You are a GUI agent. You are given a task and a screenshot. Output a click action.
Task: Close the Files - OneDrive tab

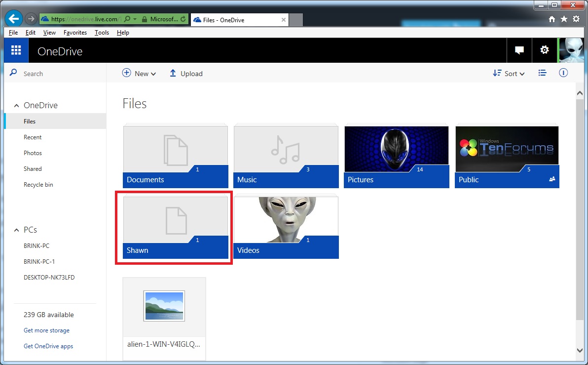coord(284,20)
